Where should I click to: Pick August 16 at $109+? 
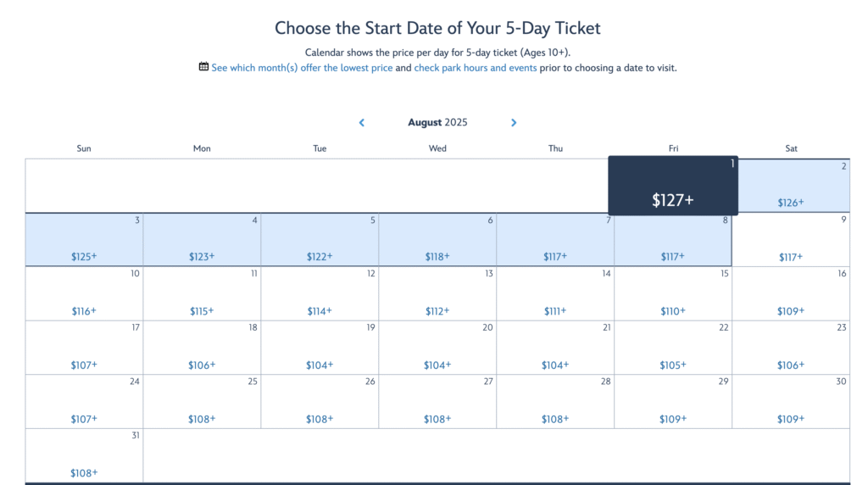[791, 293]
